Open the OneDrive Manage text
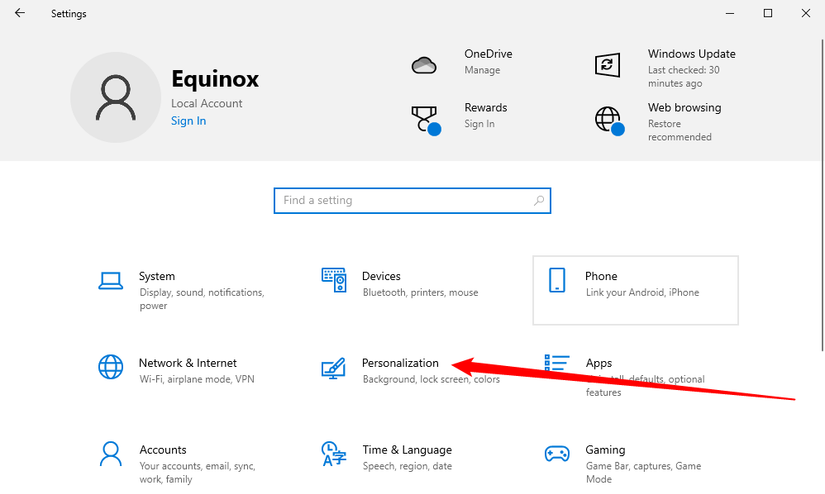 482,70
